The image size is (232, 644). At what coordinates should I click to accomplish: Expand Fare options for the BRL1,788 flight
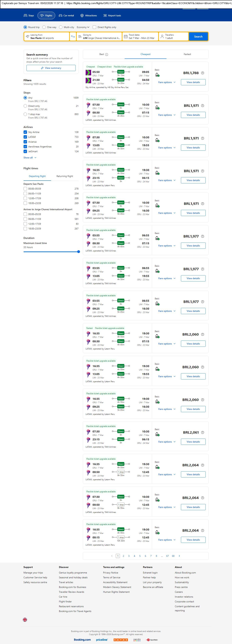[167, 82]
